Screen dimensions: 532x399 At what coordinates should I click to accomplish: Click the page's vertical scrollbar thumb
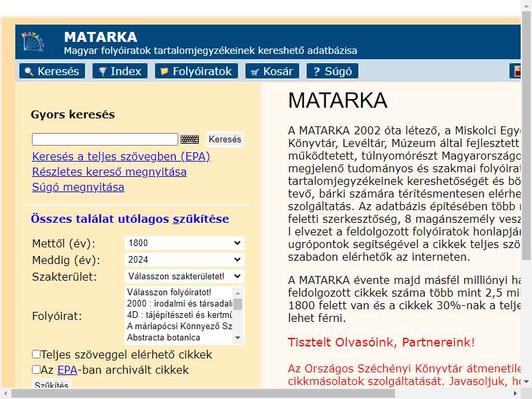point(526,136)
